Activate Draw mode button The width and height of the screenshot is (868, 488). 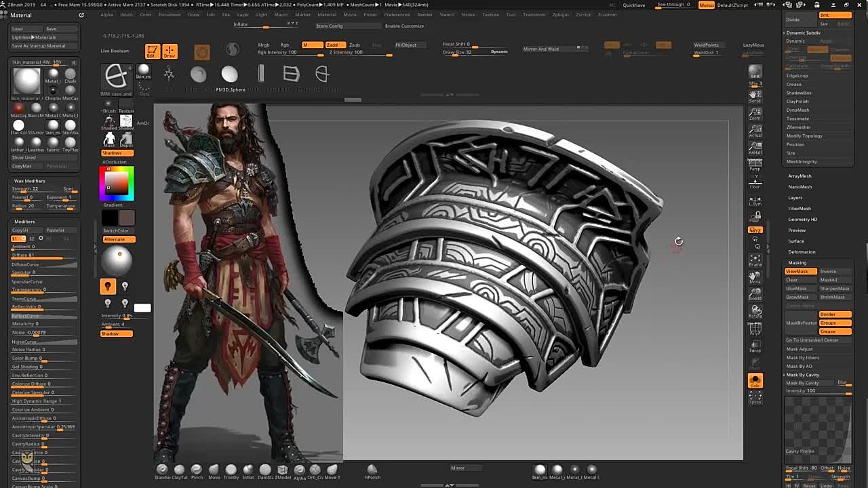(x=170, y=52)
